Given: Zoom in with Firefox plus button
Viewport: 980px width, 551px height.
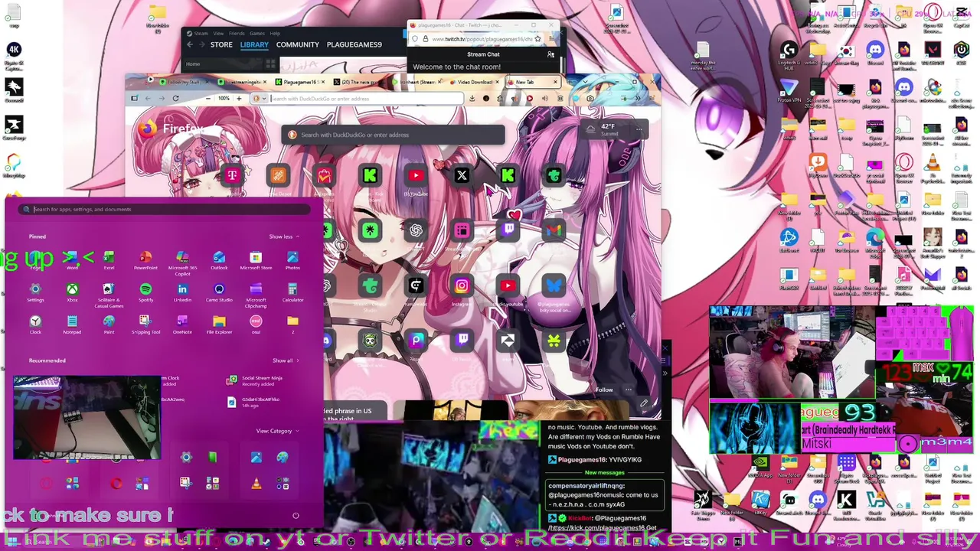Looking at the screenshot, I should [x=239, y=98].
